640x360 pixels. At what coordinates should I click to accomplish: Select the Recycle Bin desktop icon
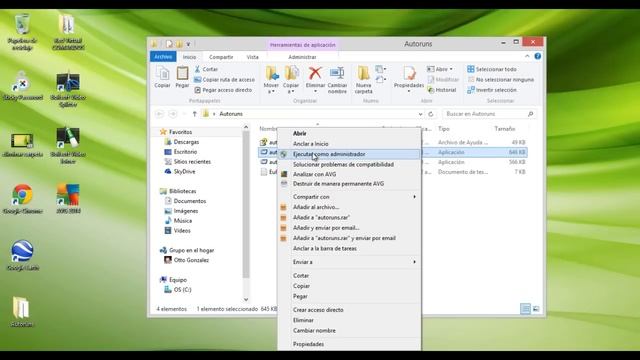[x=22, y=32]
